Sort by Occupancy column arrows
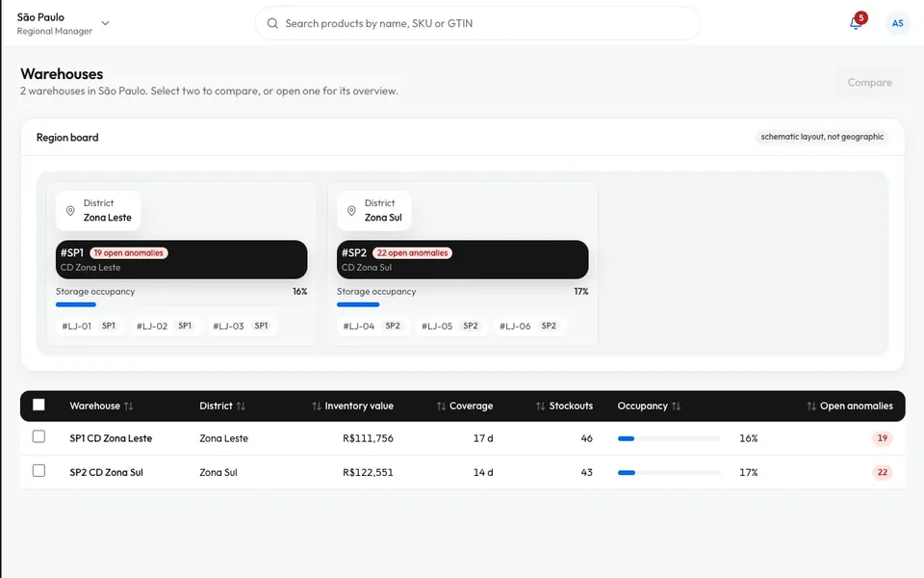This screenshot has width=924, height=578. point(676,406)
